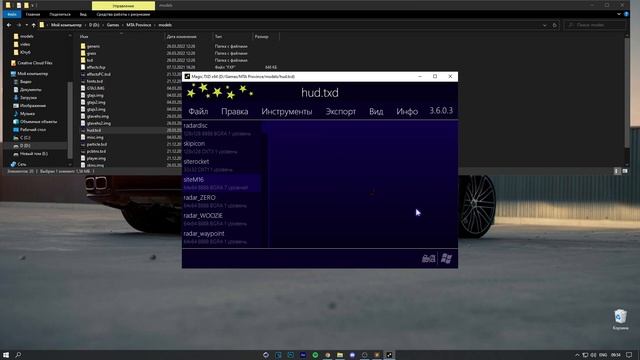Click the Magic.TXD title bar app icon

pyautogui.click(x=187, y=76)
